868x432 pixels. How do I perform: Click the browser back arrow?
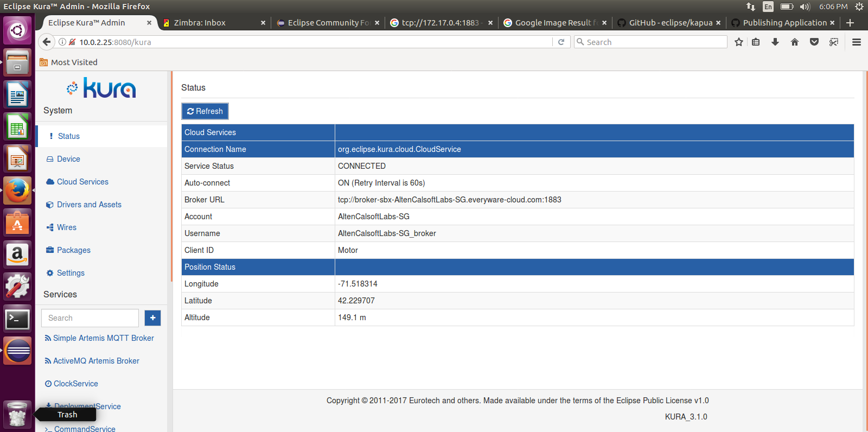click(x=47, y=42)
